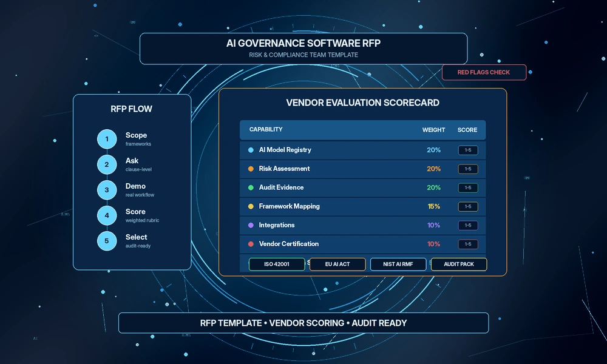Click the Framework Mapping row label

pyautogui.click(x=289, y=206)
